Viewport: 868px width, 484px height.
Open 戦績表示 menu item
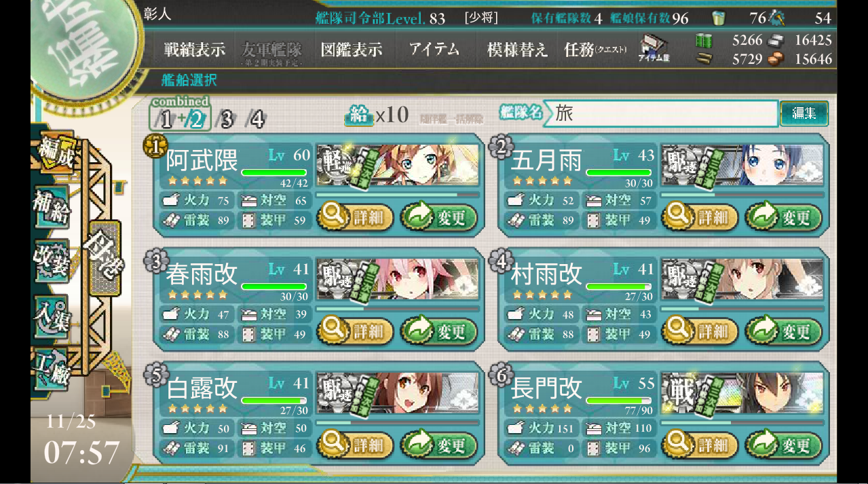tap(194, 50)
